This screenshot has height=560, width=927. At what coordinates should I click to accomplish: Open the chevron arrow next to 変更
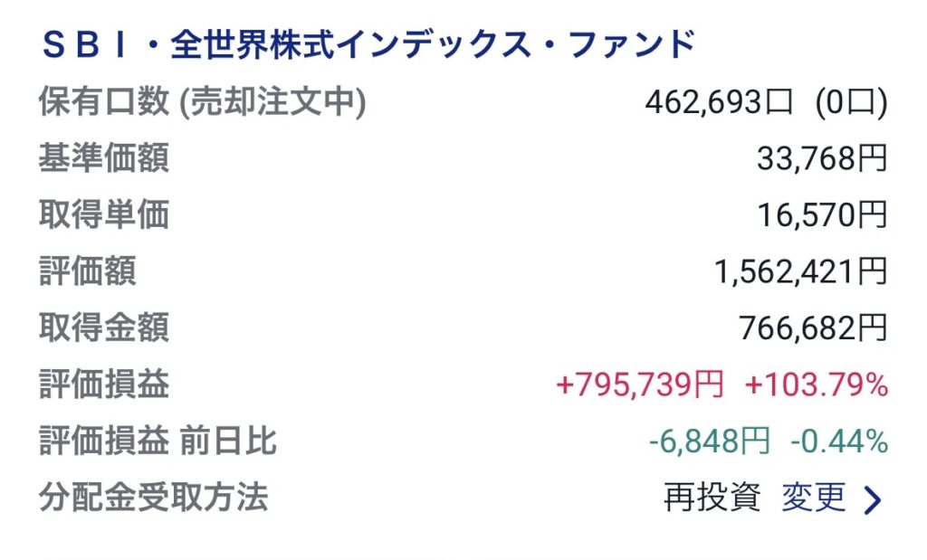(x=873, y=501)
